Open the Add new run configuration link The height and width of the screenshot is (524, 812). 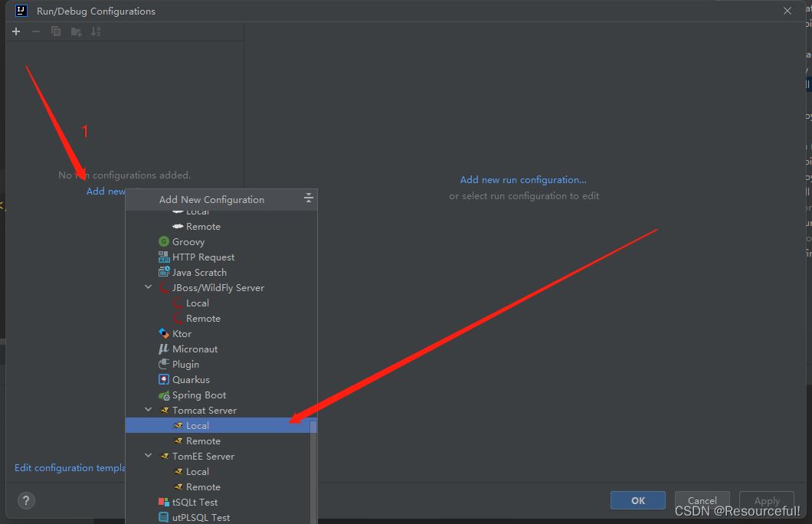point(523,180)
